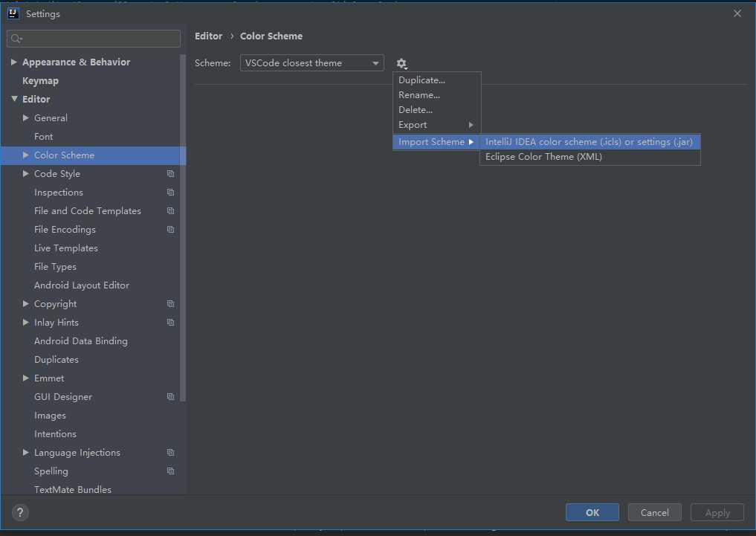Expand the Appearance & Behavior section
Screen dimensions: 756x536
14,62
